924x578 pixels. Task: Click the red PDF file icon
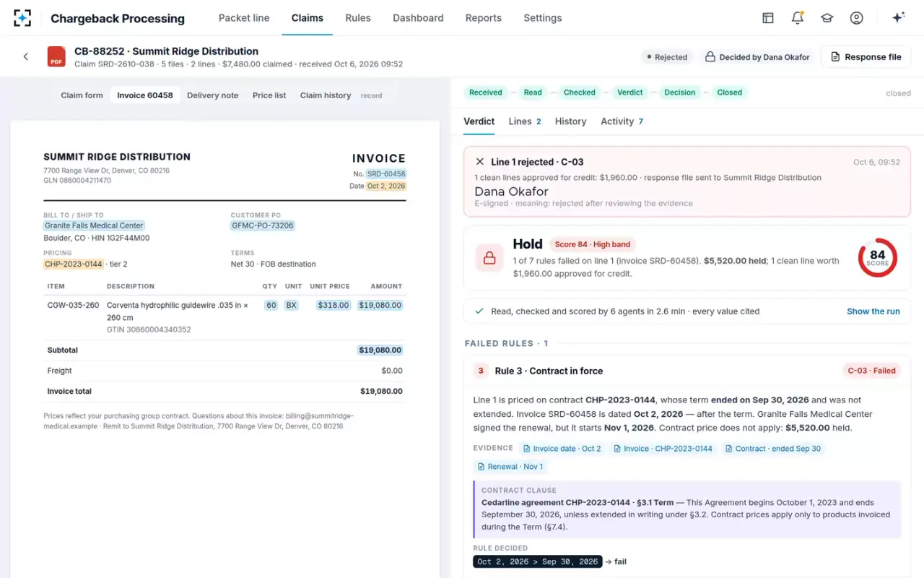pyautogui.click(x=56, y=57)
